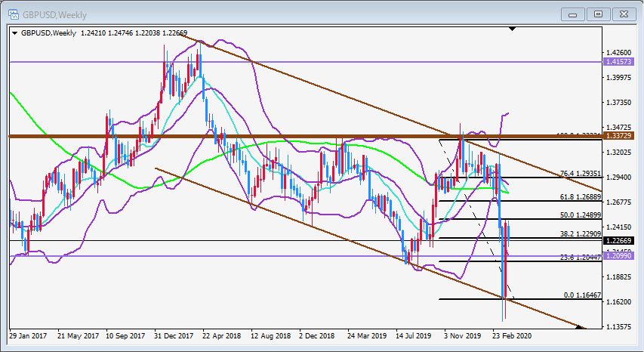Maximize the GBPUSD,Weekly chart window
Screen dimensions: 644x352
click(598, 14)
